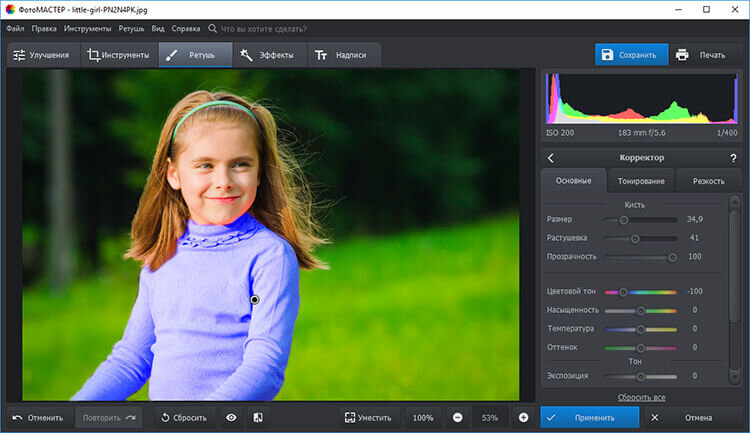The image size is (750, 433).
Task: Zoom out with the minus button
Action: click(457, 417)
